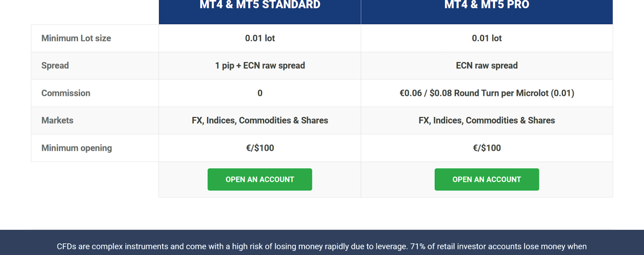Viewport: 644px width, 255px height.
Task: Click the Pro €/$100 minimum opening value
Action: [x=487, y=148]
